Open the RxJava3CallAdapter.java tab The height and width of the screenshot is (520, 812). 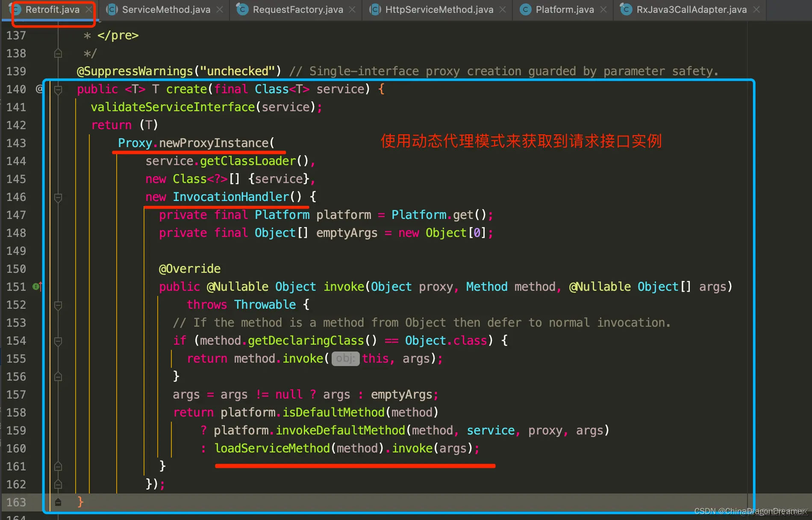click(691, 9)
